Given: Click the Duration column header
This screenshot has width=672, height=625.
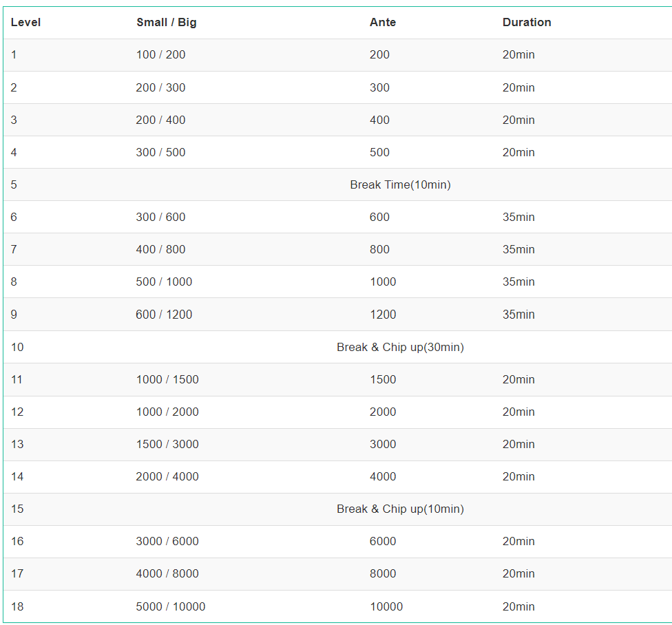Looking at the screenshot, I should coord(527,22).
